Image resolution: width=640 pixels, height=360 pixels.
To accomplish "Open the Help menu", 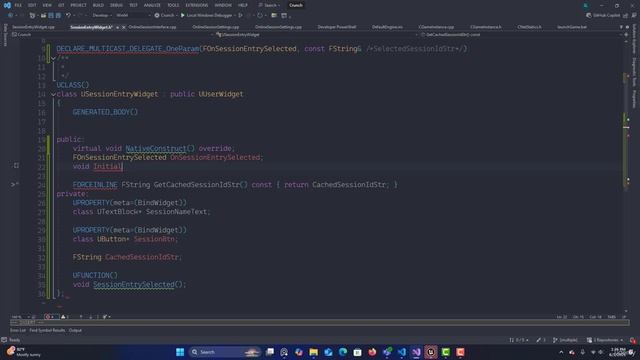I will click(x=243, y=5).
